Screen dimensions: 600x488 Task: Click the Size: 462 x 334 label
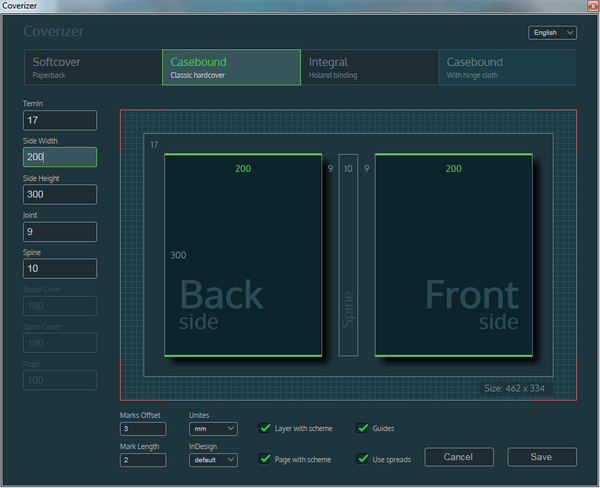(x=515, y=388)
